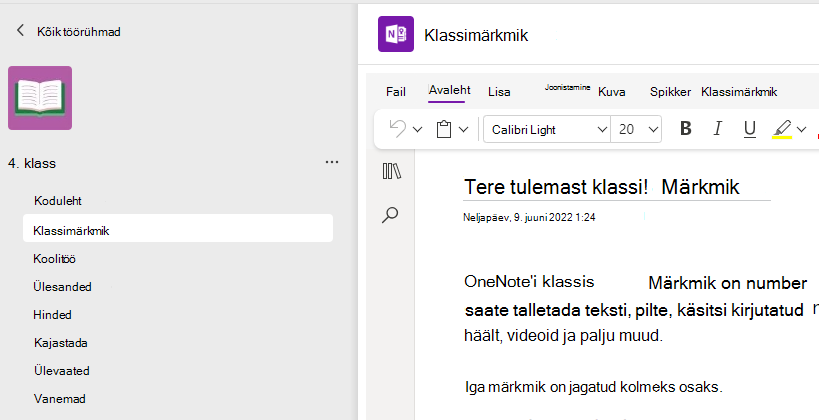Expand the Paste options dropdown arrow
Image resolution: width=819 pixels, height=420 pixels.
pyautogui.click(x=463, y=129)
